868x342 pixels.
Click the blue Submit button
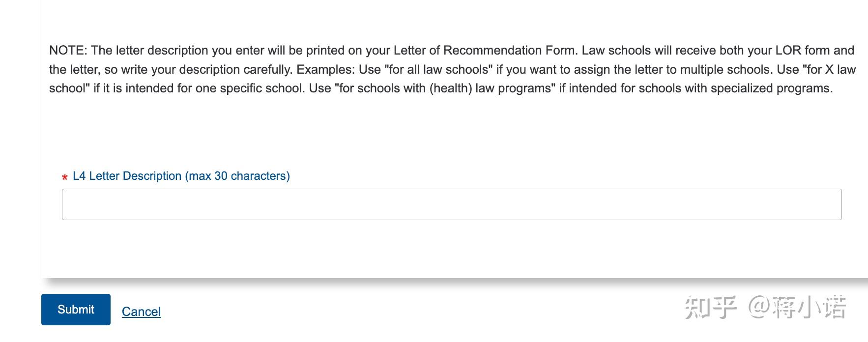76,310
